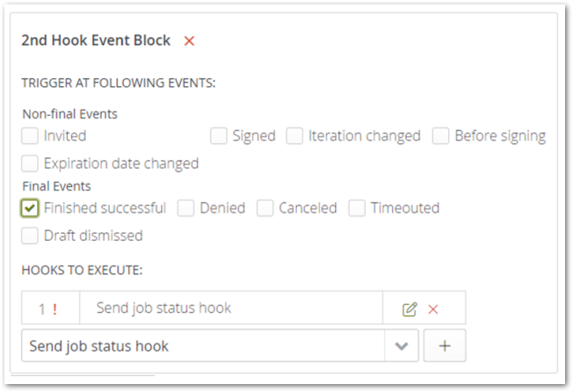Uncheck the Finished successful checkbox
This screenshot has width=573, height=392.
[x=31, y=208]
